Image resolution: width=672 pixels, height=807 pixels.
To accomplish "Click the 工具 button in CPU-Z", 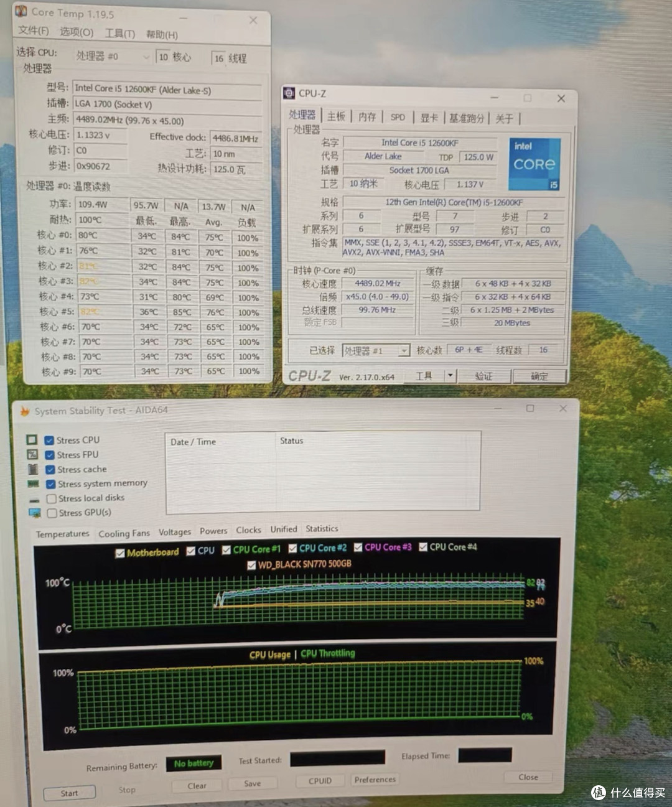I will point(424,376).
